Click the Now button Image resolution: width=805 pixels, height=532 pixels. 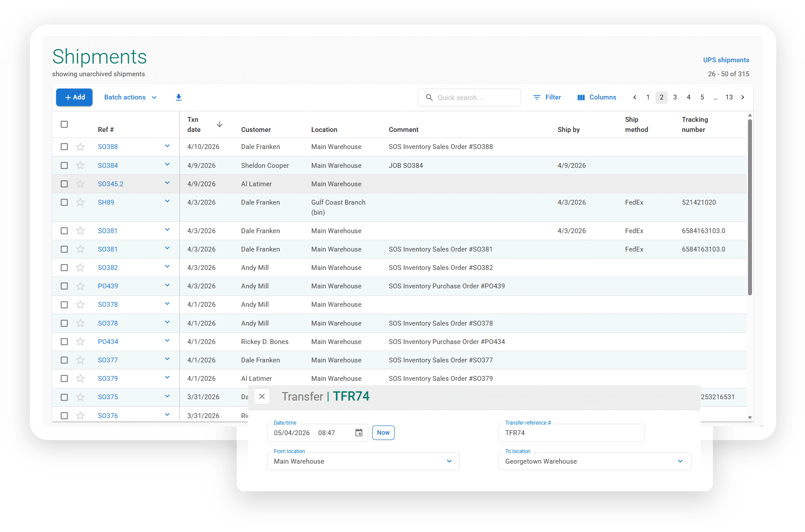click(383, 433)
